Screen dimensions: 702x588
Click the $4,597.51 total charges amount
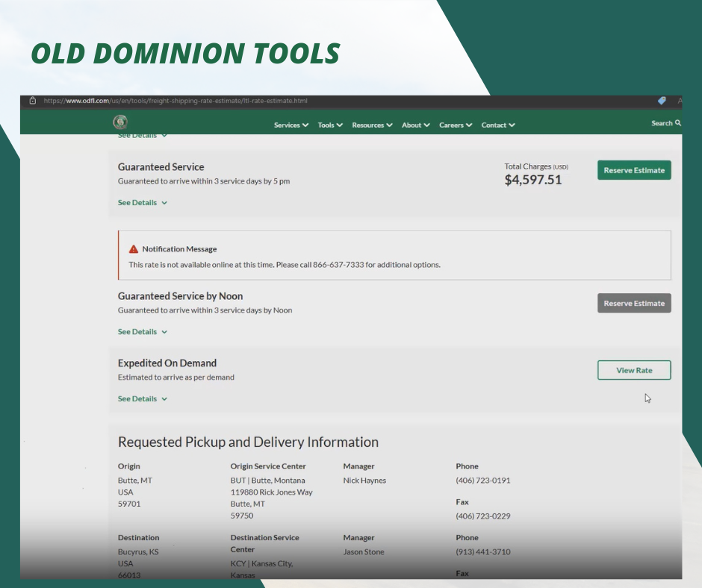tap(532, 180)
